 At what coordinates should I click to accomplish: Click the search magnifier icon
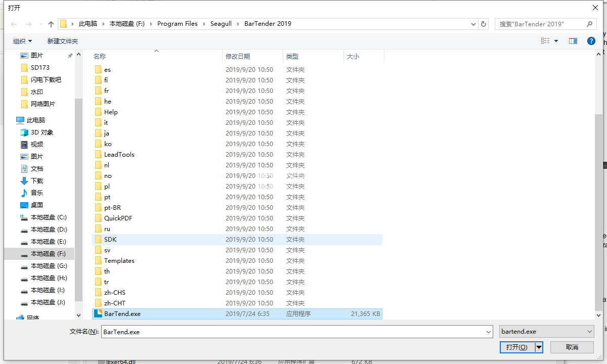coord(589,24)
